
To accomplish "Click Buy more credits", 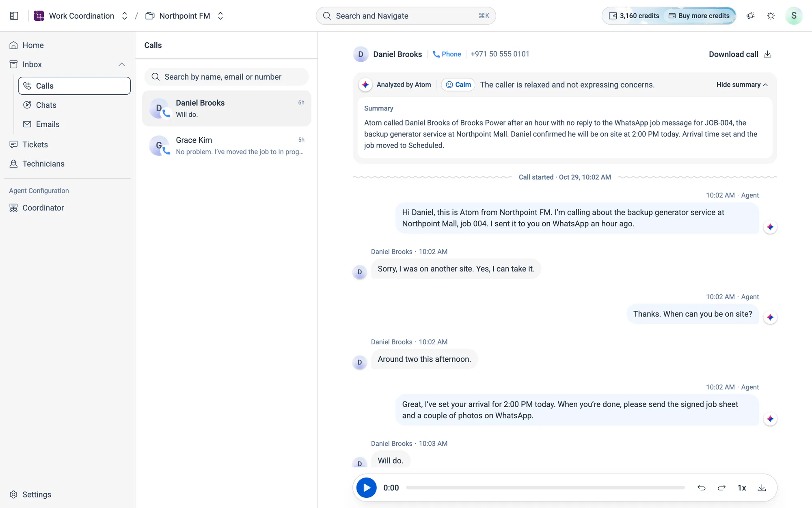I will pyautogui.click(x=699, y=16).
